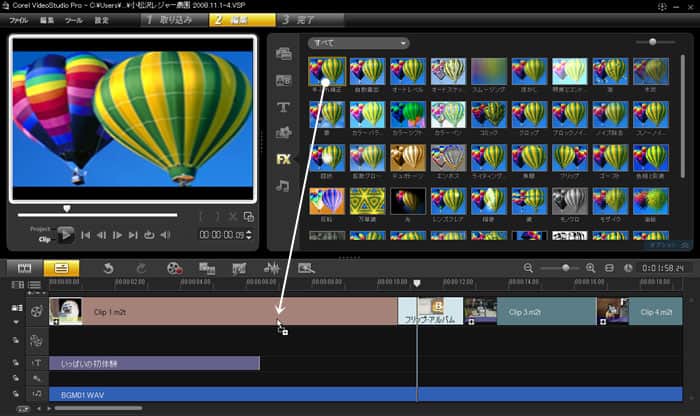
Task: Step to next frame
Action: pos(117,235)
